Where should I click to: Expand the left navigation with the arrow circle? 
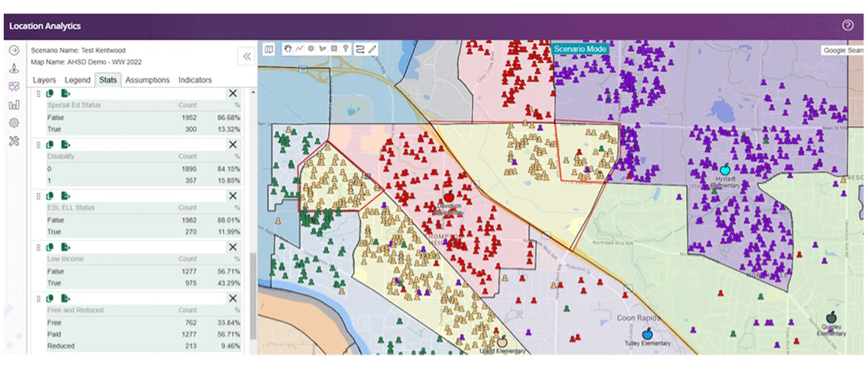click(x=14, y=51)
